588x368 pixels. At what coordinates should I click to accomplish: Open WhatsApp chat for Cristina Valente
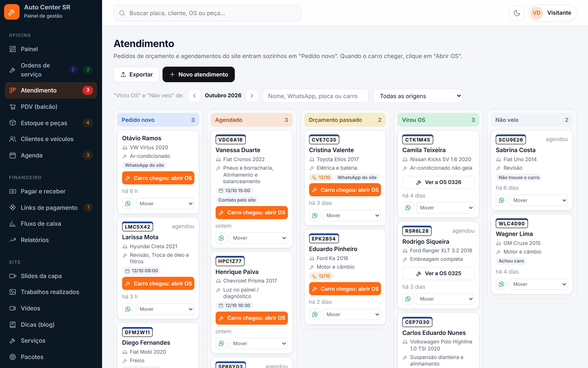coord(315,215)
